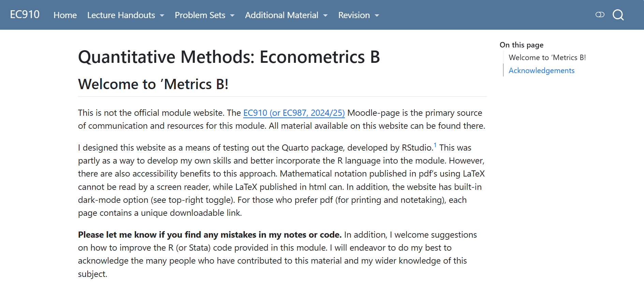Click the caret arrow beside Revision
The image size is (644, 294).
tap(377, 16)
